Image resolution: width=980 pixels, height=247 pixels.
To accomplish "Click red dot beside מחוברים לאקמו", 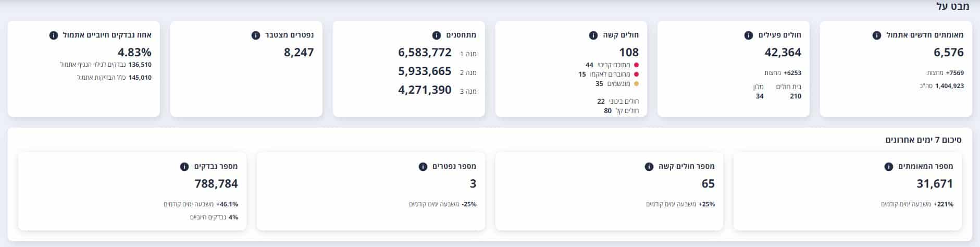I will [x=636, y=75].
